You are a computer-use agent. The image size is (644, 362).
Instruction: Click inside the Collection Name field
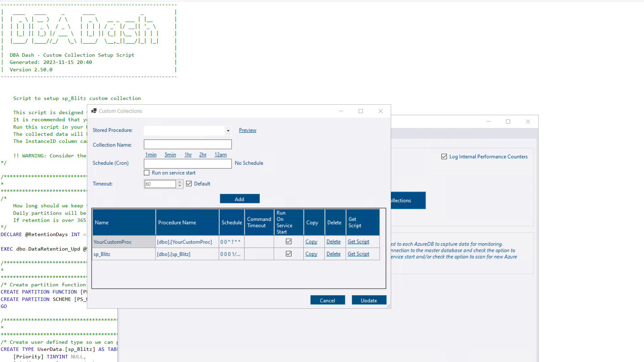(187, 144)
